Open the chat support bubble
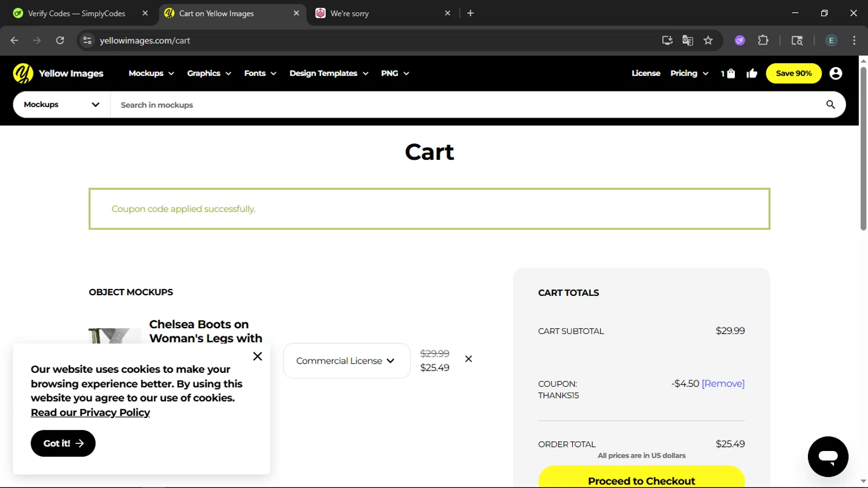868x488 pixels. click(x=828, y=457)
